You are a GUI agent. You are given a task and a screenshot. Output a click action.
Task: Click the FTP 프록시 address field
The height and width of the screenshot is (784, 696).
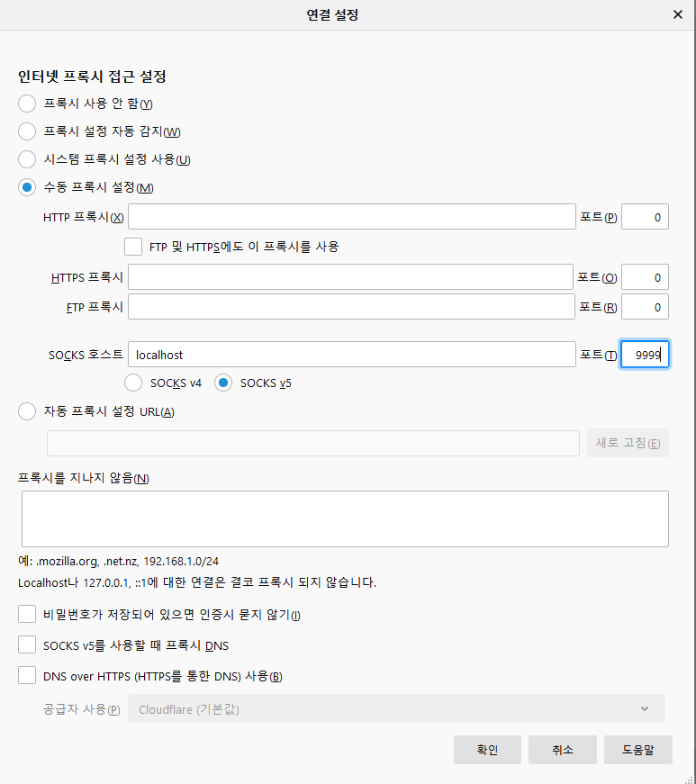351,307
